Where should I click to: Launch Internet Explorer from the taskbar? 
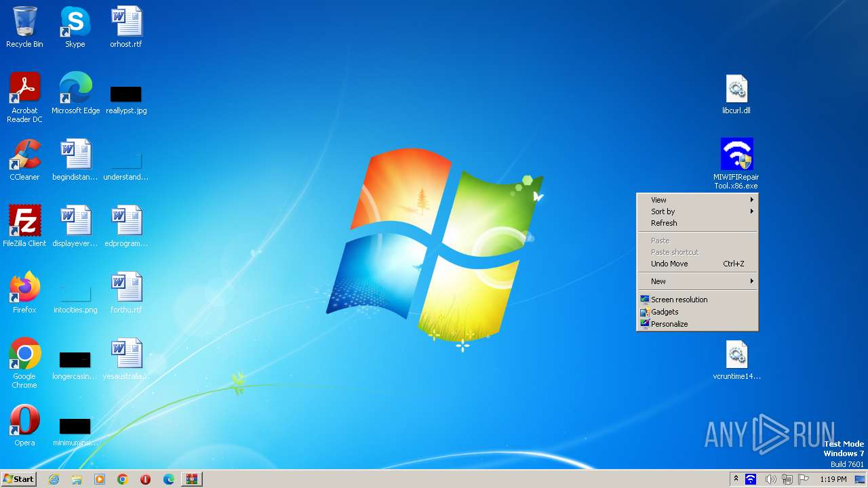tap(54, 479)
